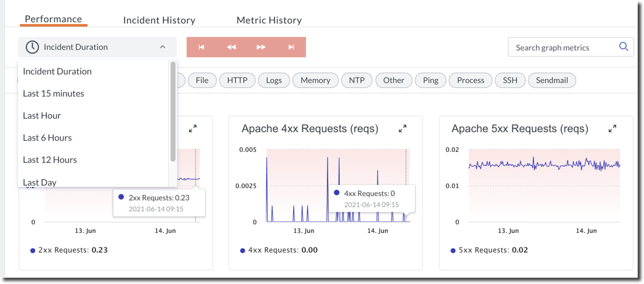
Task: Filter graphs by the Ping tag
Action: pos(430,80)
